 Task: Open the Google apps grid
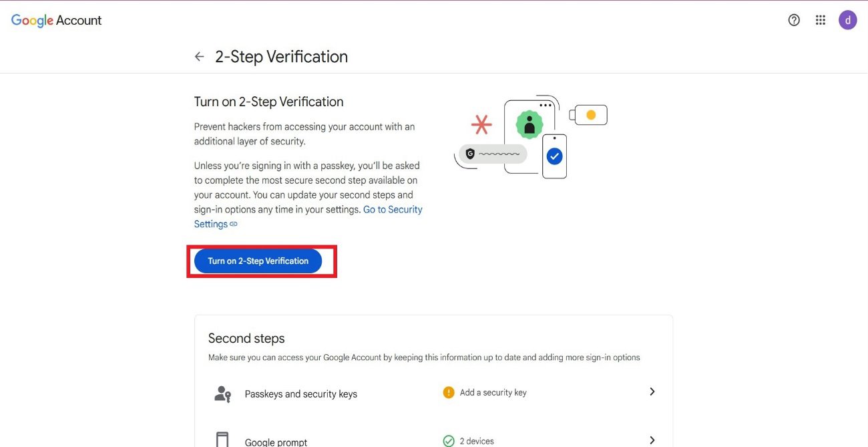pos(821,20)
